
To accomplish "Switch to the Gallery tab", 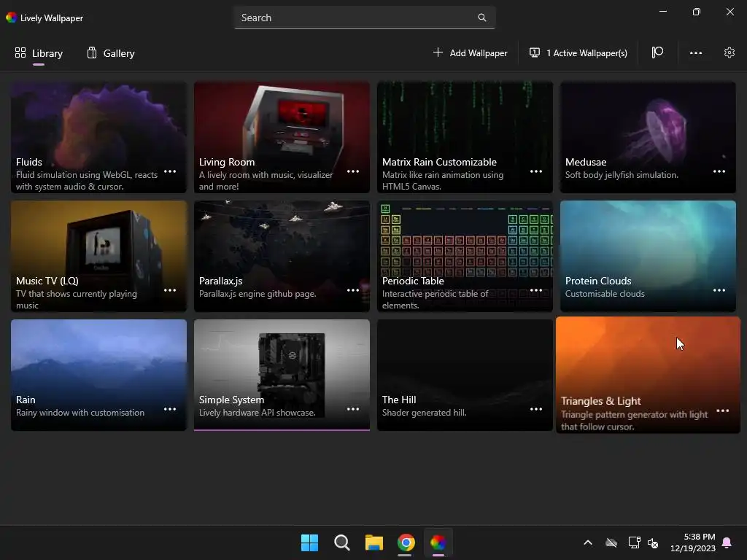I will (111, 53).
